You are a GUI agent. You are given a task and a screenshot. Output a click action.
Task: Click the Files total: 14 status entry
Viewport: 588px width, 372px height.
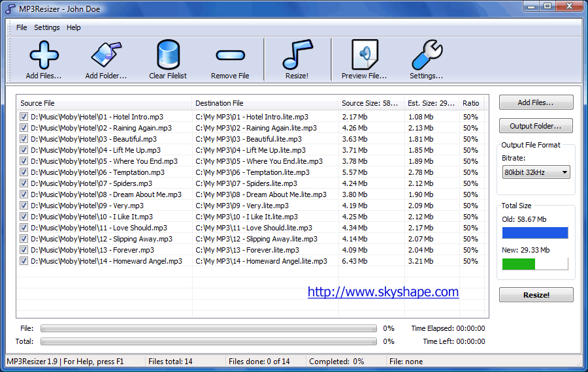[x=171, y=362]
